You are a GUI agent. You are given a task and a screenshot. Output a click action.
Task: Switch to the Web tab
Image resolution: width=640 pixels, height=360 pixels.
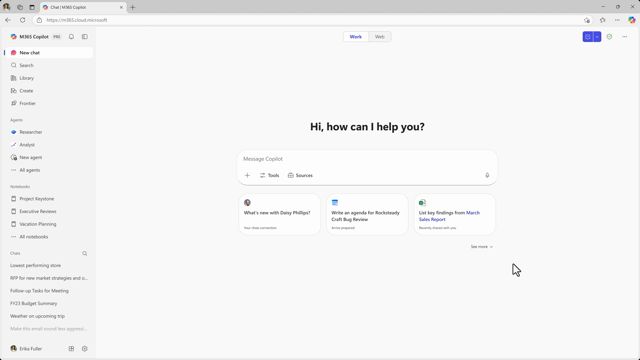[380, 37]
